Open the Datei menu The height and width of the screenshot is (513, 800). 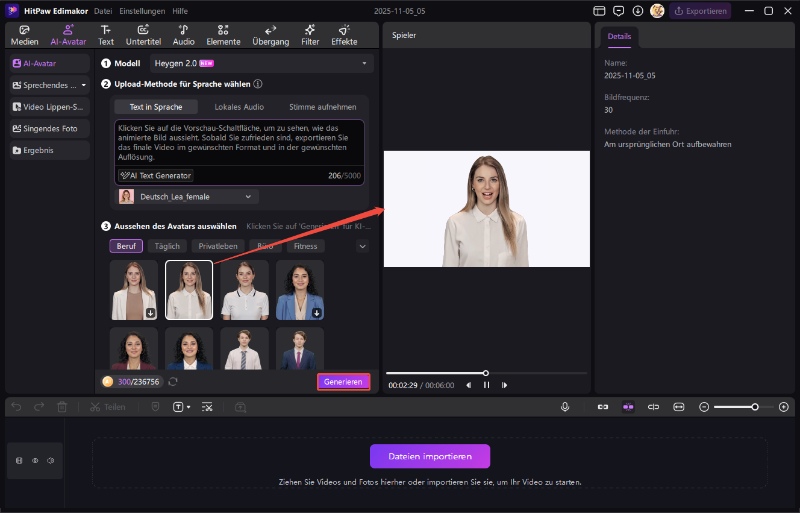pos(103,11)
